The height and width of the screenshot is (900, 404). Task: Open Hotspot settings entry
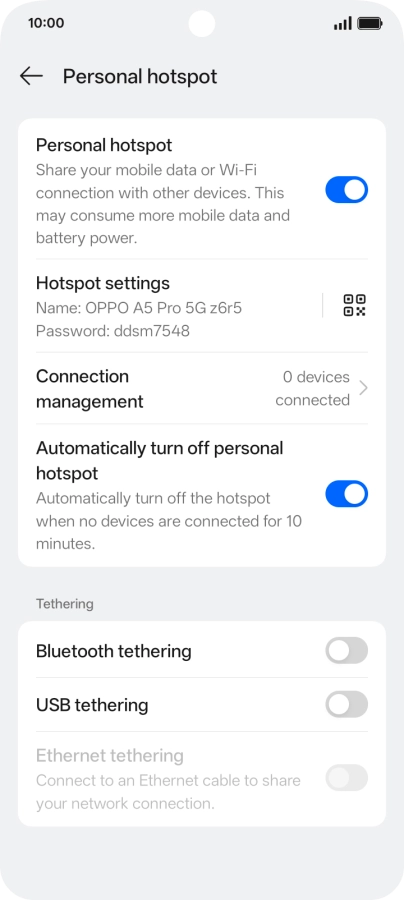(172, 306)
